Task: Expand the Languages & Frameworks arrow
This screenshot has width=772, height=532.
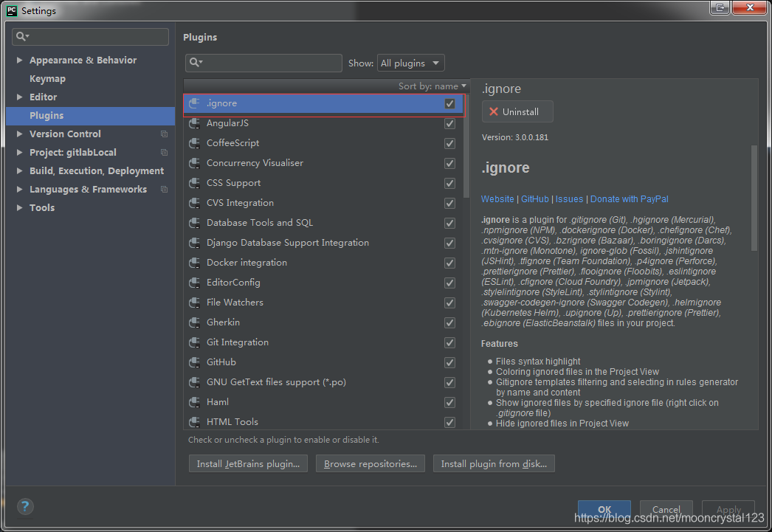Action: (19, 190)
